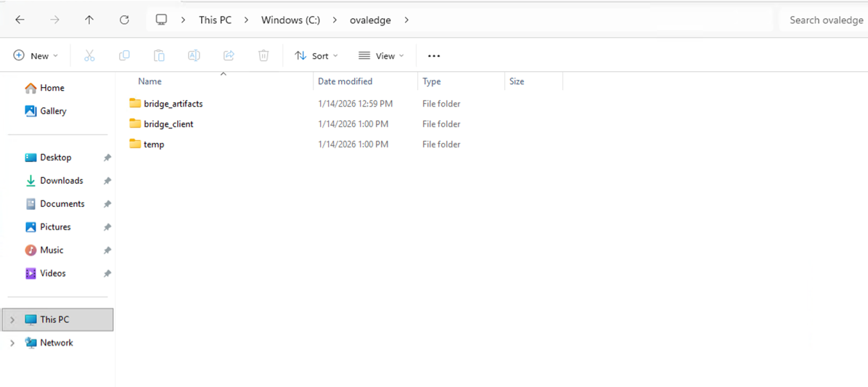
Task: Expand the Network tree node
Action: tap(12, 343)
